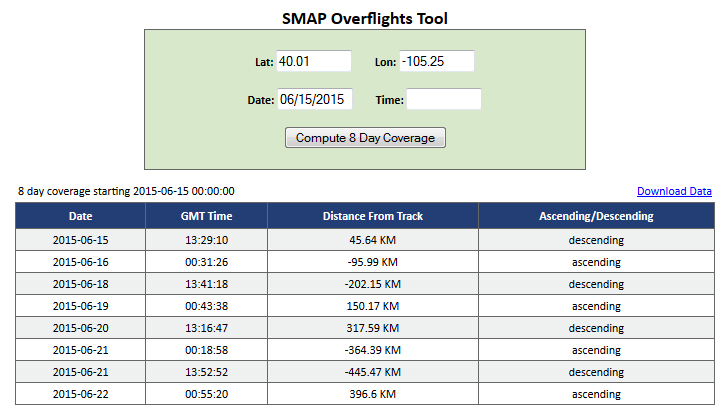Click ascending in the 00:55:20 row
Viewport: 727px width, 415px height.
[596, 394]
